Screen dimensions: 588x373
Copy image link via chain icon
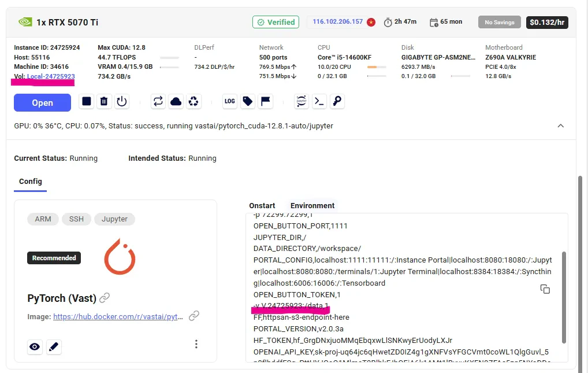click(x=194, y=316)
